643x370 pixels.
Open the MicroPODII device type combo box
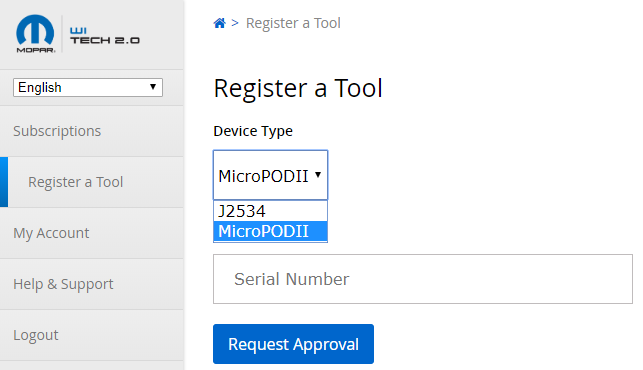[x=270, y=175]
